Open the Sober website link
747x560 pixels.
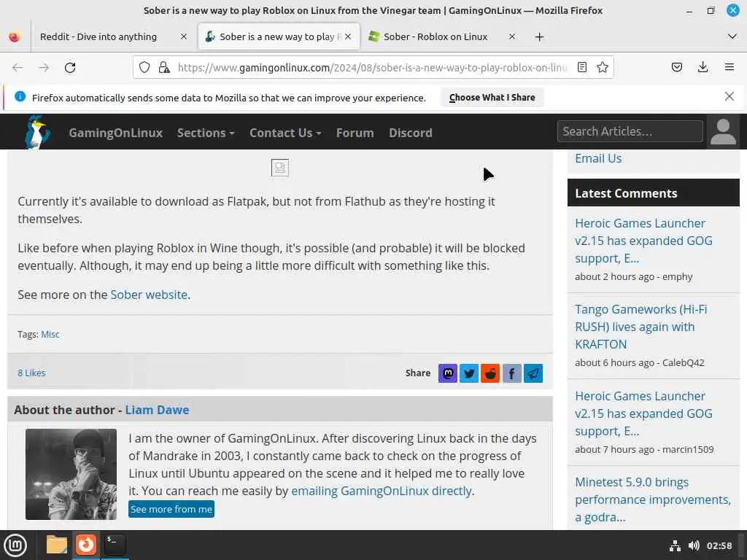click(149, 295)
